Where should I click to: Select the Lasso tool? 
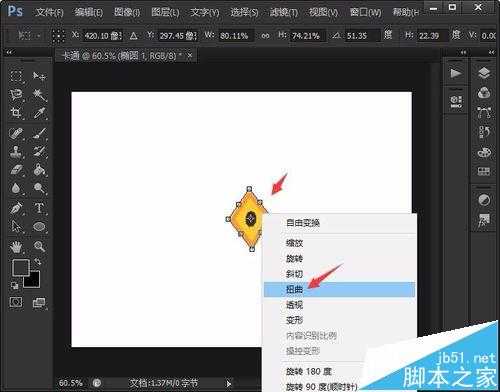[x=16, y=95]
